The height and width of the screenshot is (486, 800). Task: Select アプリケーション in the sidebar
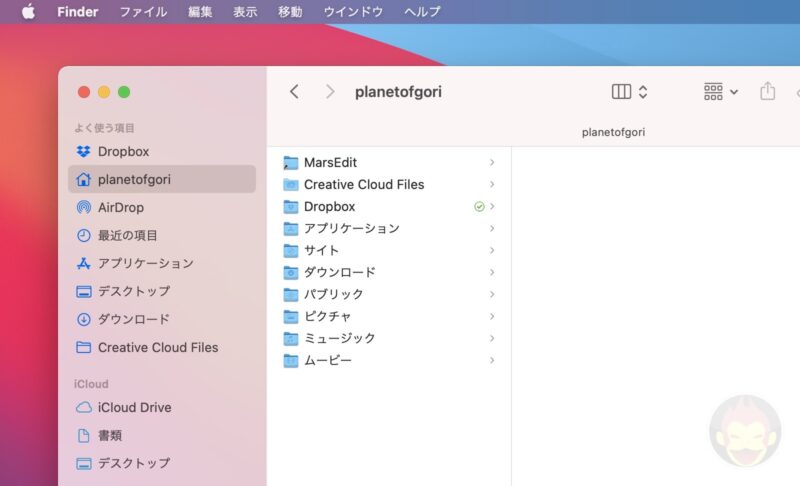point(145,263)
